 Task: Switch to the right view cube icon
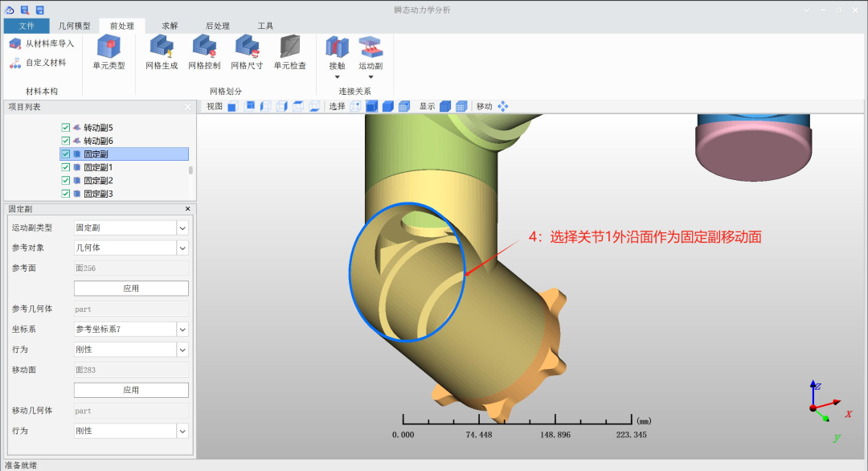[282, 106]
